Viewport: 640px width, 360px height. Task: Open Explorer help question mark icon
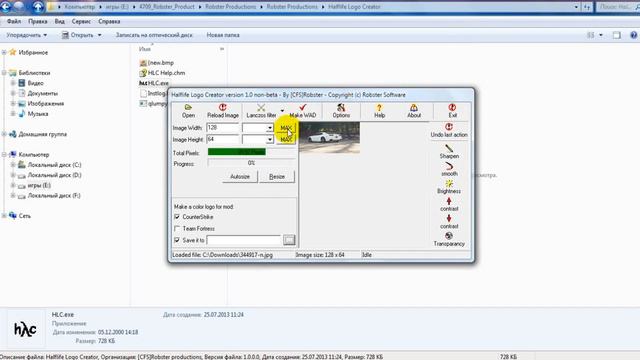point(633,35)
